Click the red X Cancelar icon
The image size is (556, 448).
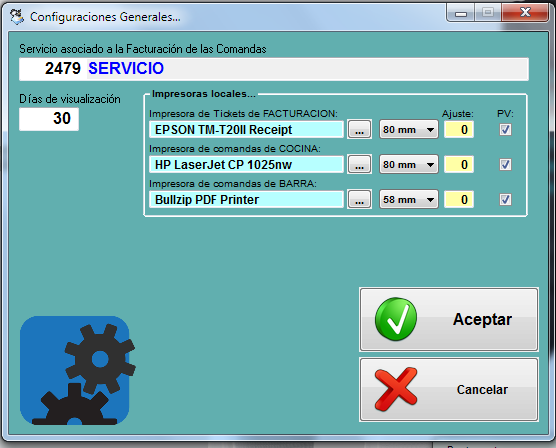pos(396,389)
